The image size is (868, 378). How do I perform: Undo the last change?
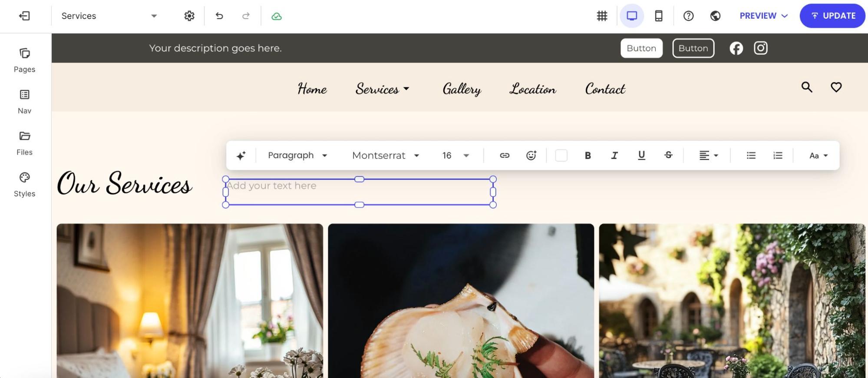(219, 16)
